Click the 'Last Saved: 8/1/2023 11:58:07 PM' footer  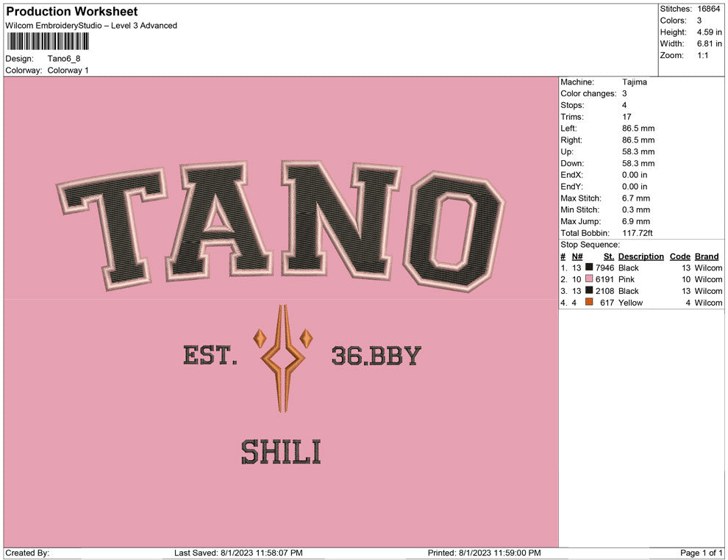pos(238,553)
